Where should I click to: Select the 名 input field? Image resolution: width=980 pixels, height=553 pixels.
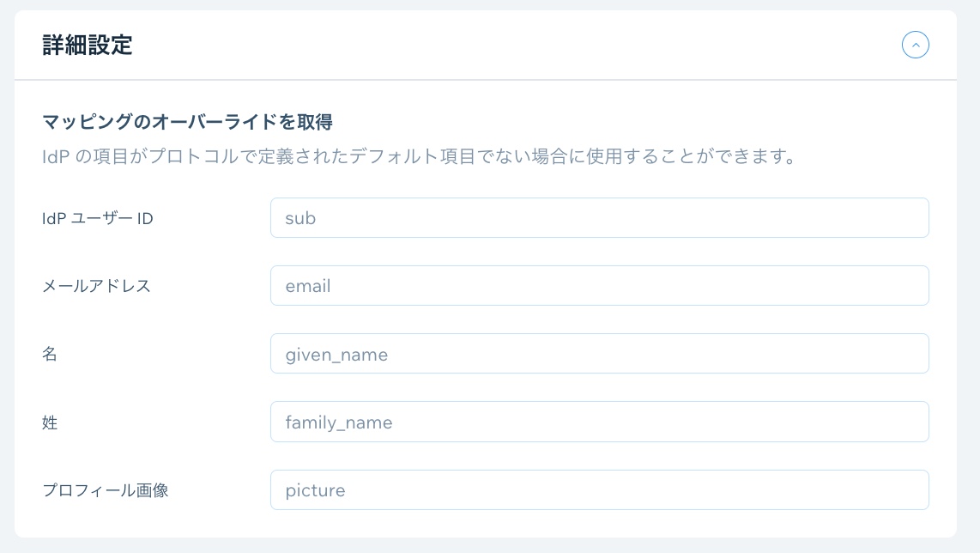tap(599, 354)
